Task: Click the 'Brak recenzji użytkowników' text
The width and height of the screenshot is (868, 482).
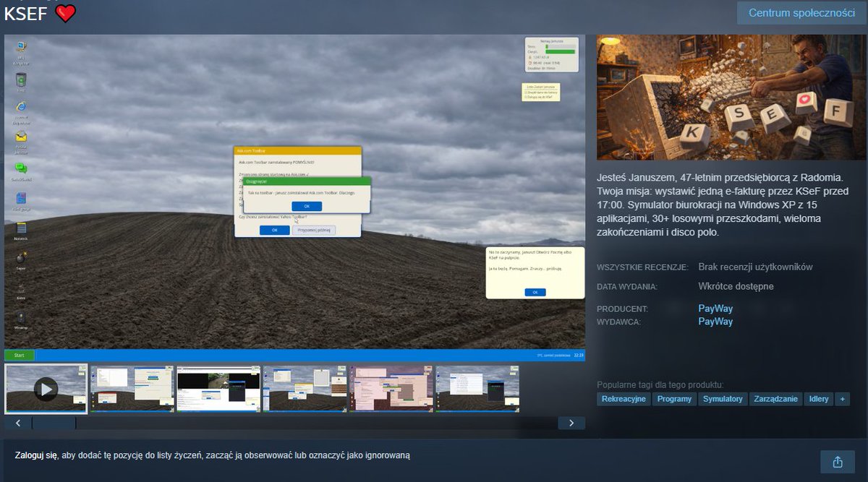Action: pyautogui.click(x=755, y=267)
